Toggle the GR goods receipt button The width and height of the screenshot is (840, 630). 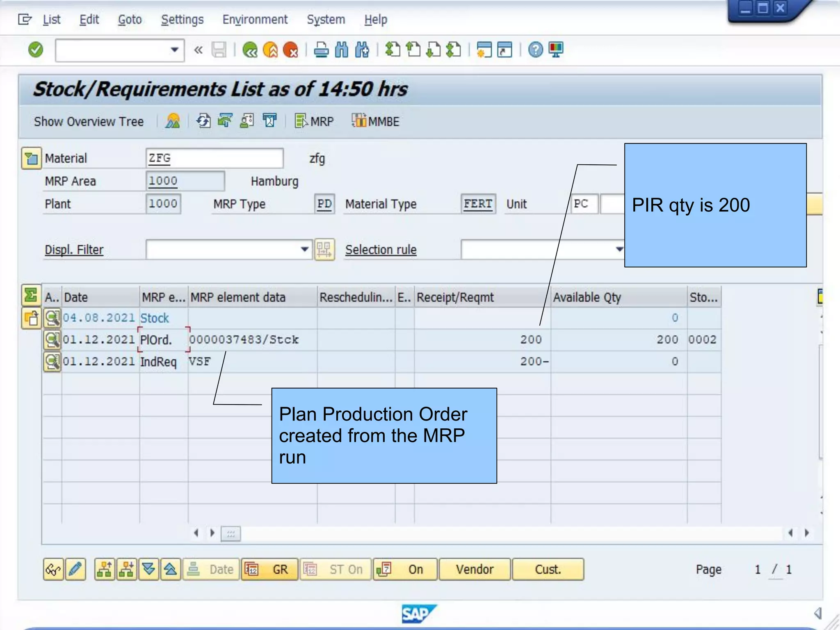pos(269,569)
